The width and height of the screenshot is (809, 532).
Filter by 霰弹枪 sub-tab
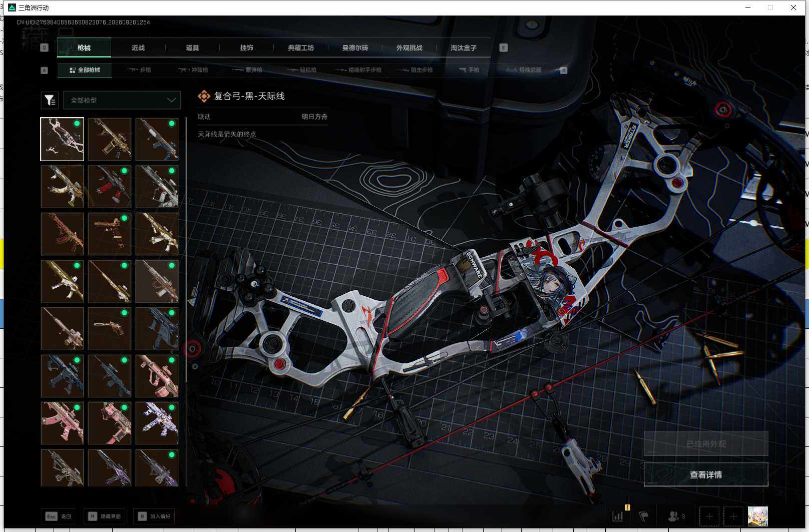[247, 70]
